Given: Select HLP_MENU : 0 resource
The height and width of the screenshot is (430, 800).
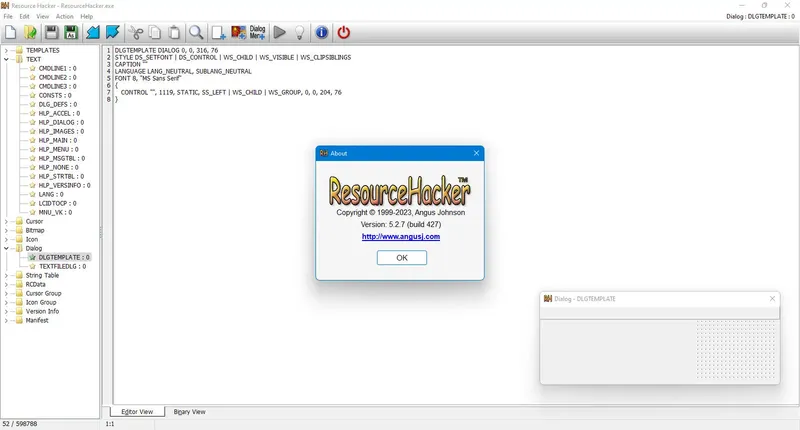Looking at the screenshot, I should coord(58,149).
